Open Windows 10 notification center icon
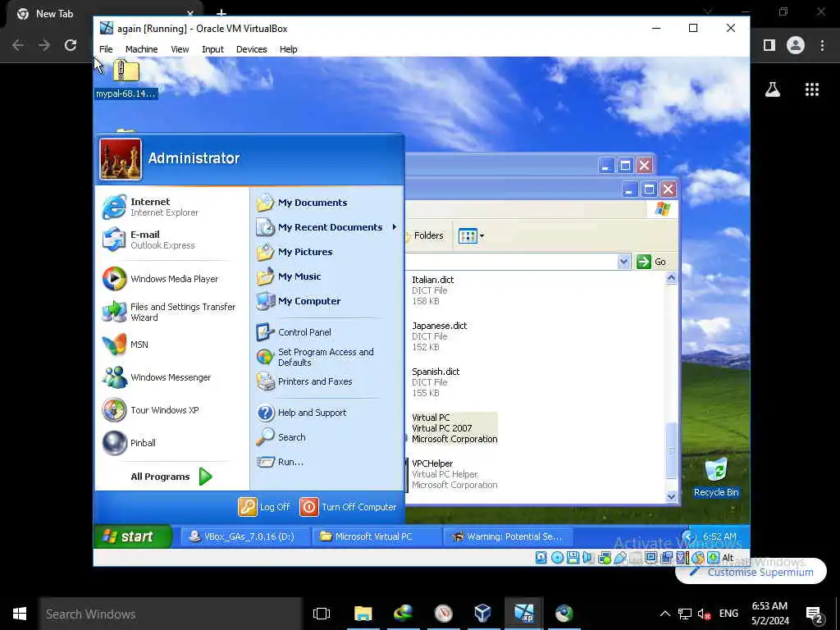 point(814,614)
